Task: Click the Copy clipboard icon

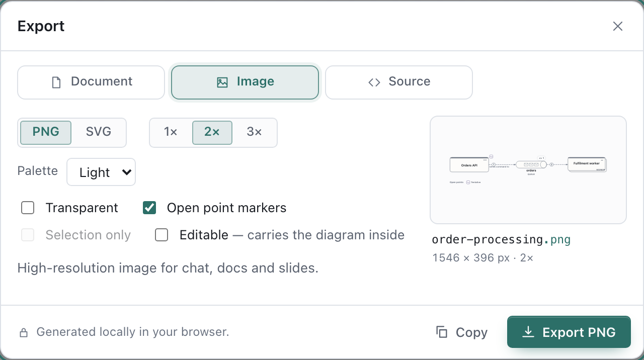Action: click(x=442, y=332)
